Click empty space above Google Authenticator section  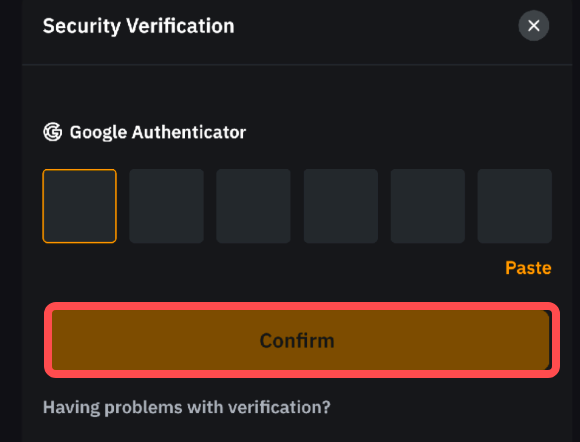[297, 94]
